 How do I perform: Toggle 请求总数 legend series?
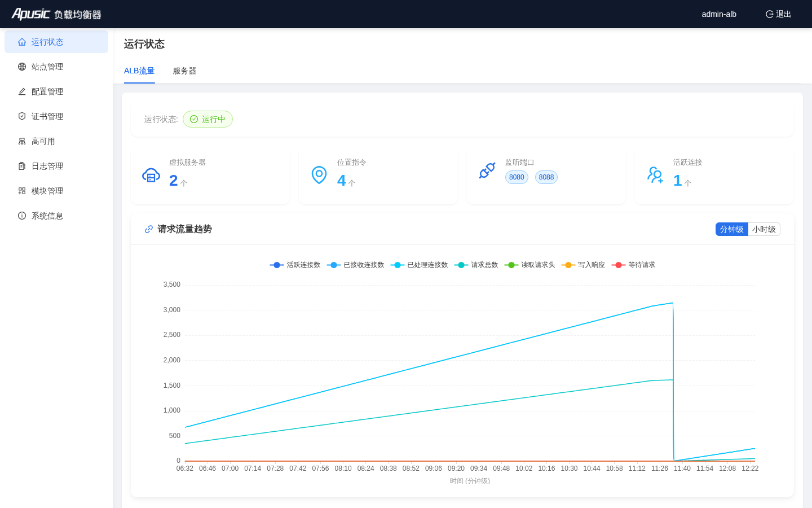point(476,265)
